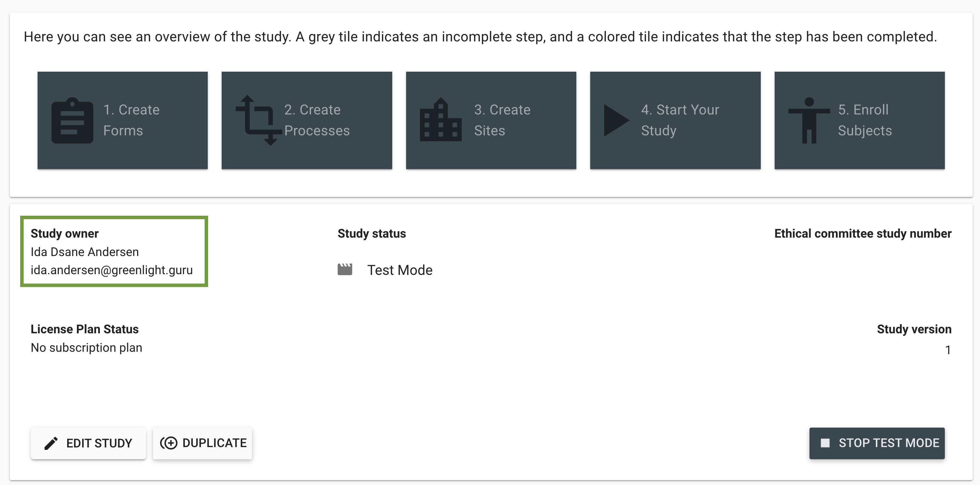Screen dimensions: 980x485
Task: Open the 1. Create Forms step
Action: pyautogui.click(x=122, y=120)
